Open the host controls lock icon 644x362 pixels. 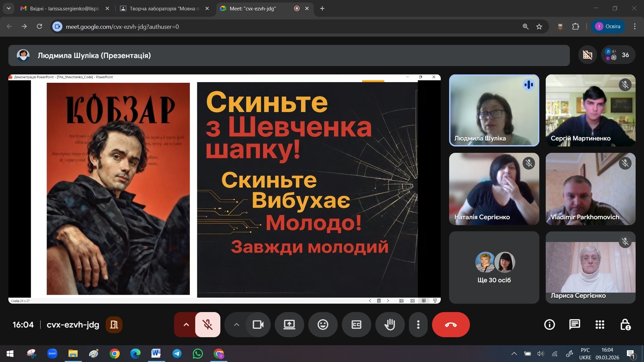pos(625,324)
